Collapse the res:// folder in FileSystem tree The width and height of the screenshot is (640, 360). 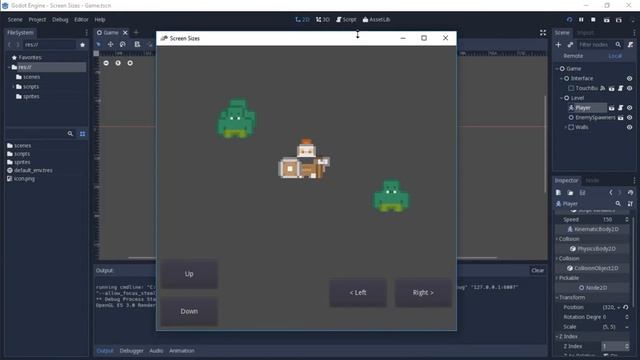pos(9,67)
